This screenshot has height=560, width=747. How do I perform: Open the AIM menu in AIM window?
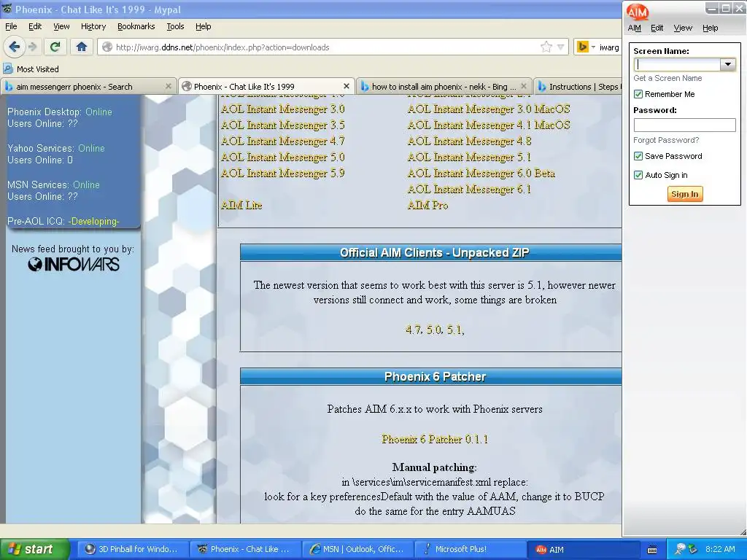pos(634,28)
